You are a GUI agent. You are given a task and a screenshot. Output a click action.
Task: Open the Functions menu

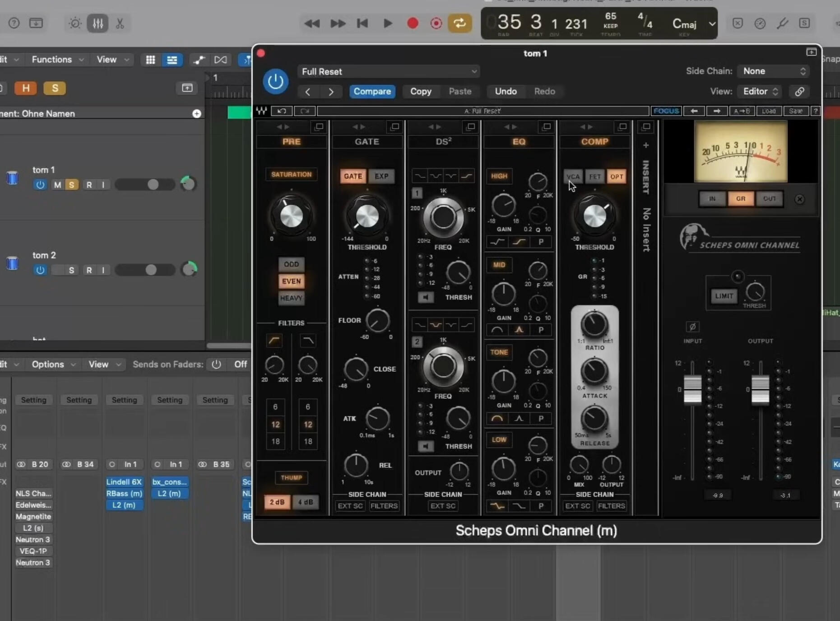(x=57, y=60)
